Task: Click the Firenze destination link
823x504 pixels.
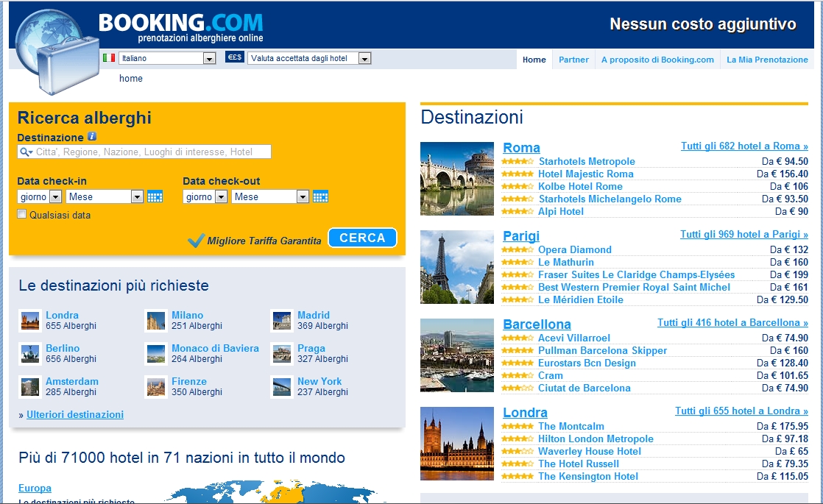Action: pos(189,381)
